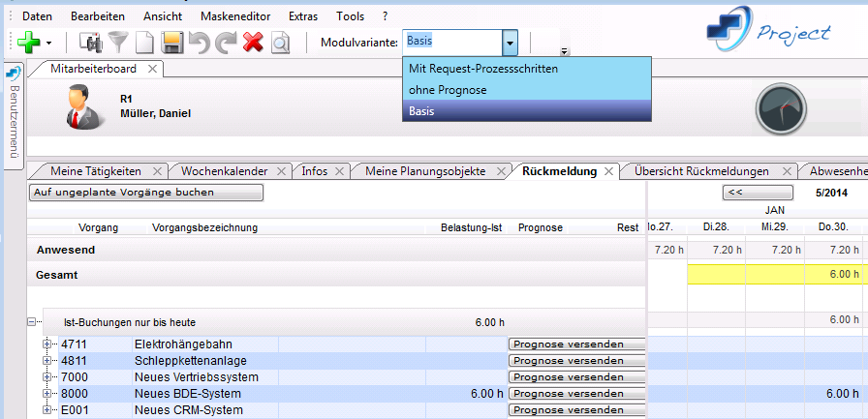Close the Meine Tätigkeiten tab
868x419 pixels.
click(x=157, y=171)
